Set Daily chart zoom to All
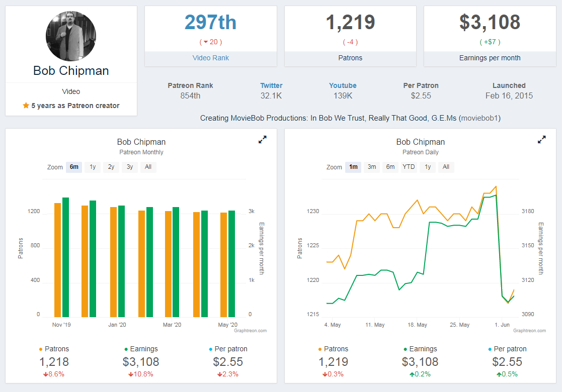The width and height of the screenshot is (562, 392). click(x=446, y=167)
